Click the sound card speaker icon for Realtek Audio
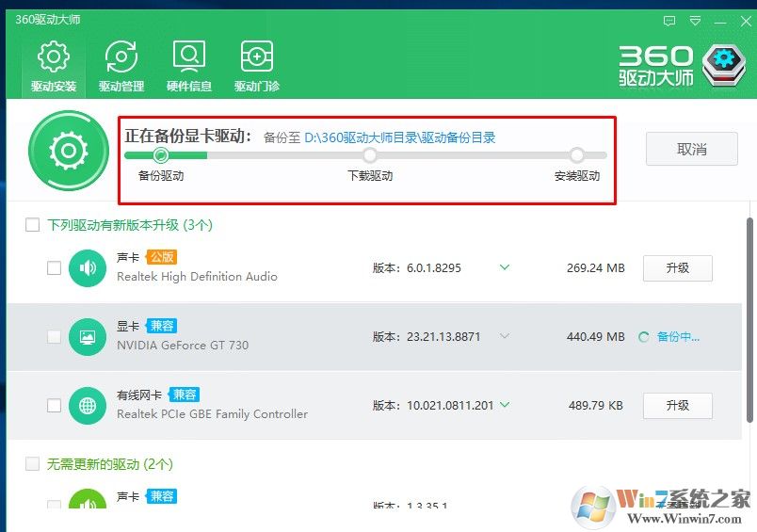Viewport: 757px width, 532px height. point(88,268)
